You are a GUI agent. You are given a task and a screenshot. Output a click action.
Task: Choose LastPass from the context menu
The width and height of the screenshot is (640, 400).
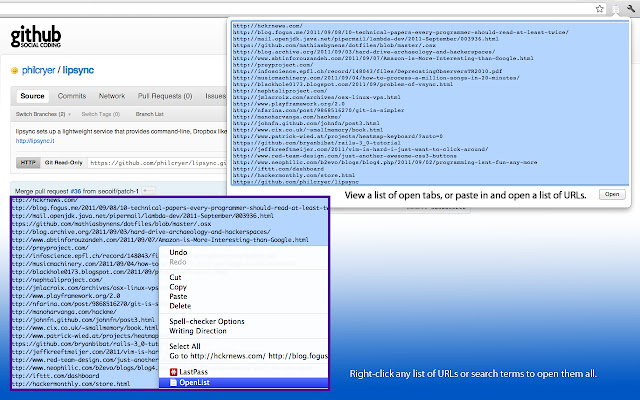click(x=243, y=372)
